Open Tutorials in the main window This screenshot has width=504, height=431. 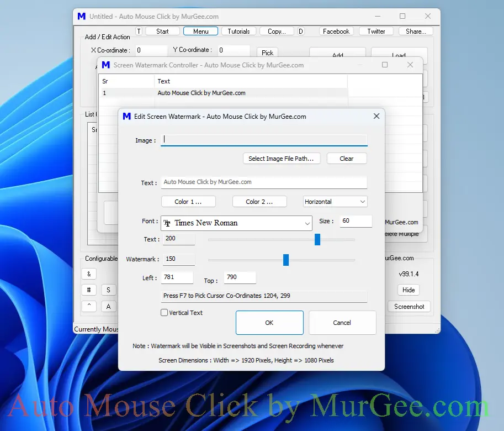[238, 31]
